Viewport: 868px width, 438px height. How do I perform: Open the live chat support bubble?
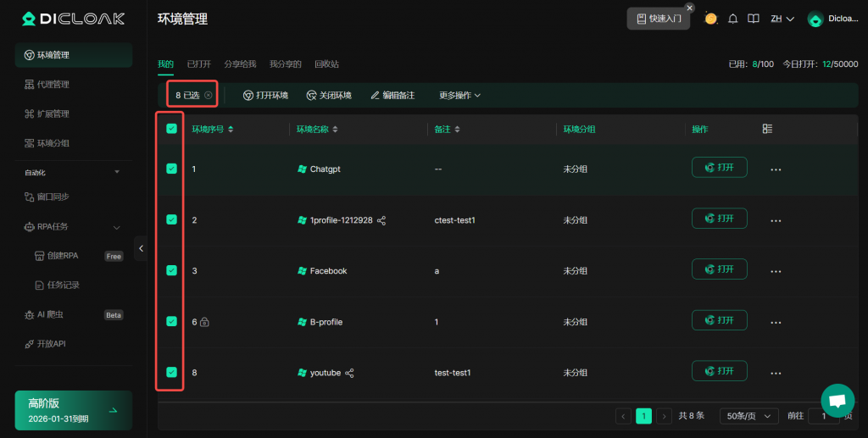pos(837,401)
